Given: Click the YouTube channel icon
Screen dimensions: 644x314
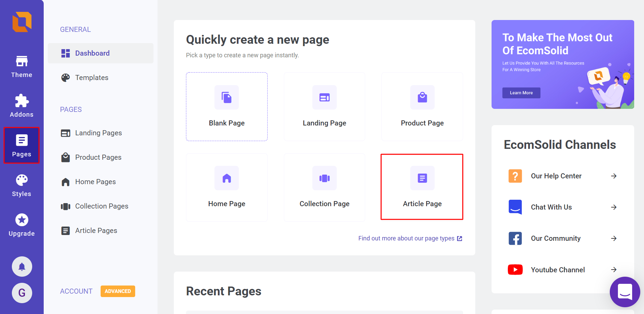Looking at the screenshot, I should (515, 270).
